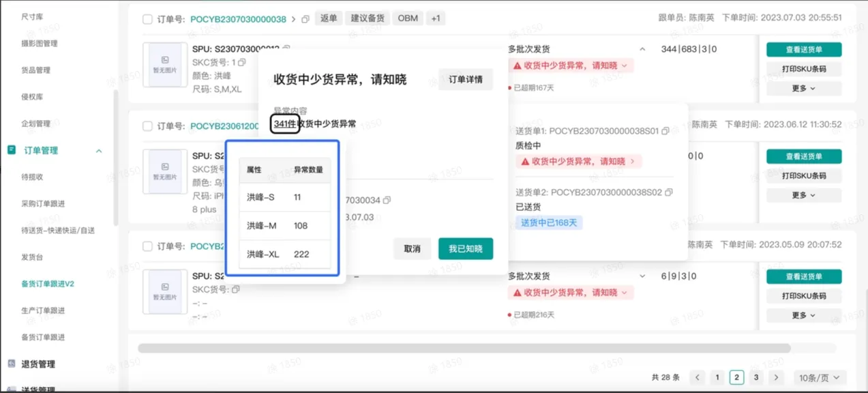Open 收货中少货异常 tag under 送货单1 质检中
Viewport: 868px width, 393px height.
(x=578, y=162)
